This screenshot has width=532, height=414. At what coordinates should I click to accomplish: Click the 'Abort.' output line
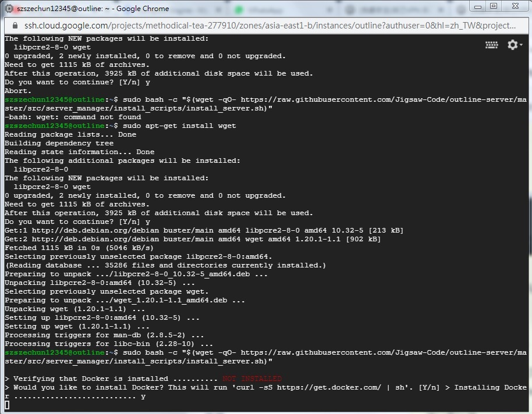pos(18,91)
